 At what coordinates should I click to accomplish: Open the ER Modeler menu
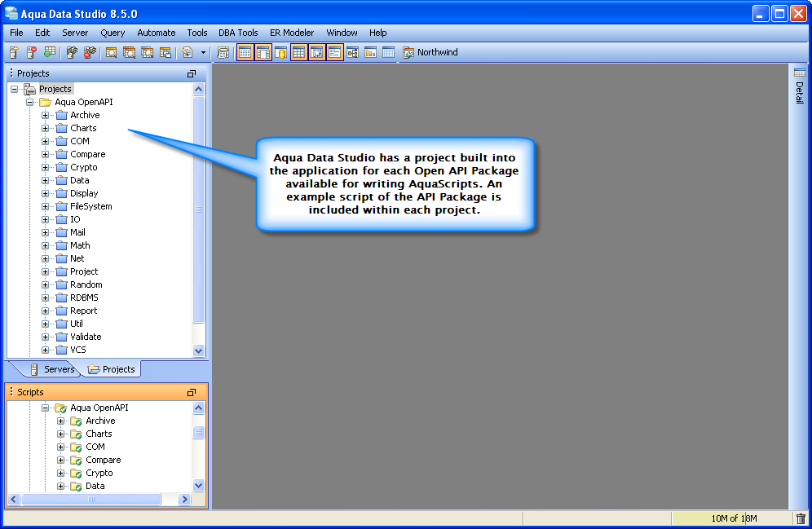point(292,33)
